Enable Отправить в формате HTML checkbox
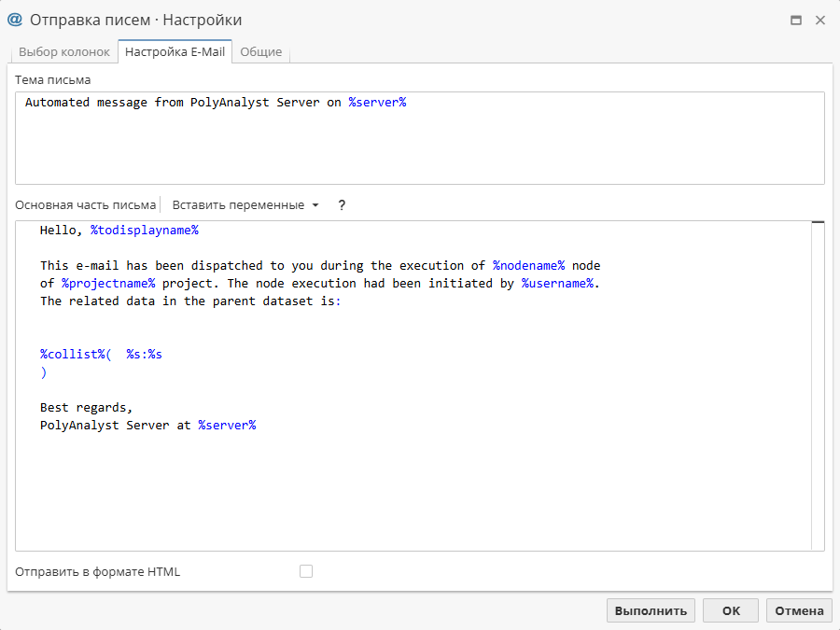840x630 pixels. (x=306, y=571)
